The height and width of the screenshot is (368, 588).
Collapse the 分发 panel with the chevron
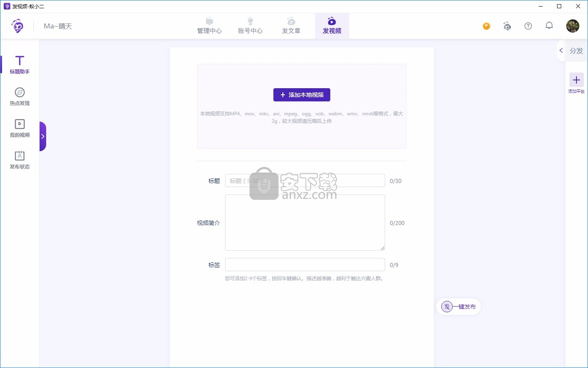coord(561,50)
